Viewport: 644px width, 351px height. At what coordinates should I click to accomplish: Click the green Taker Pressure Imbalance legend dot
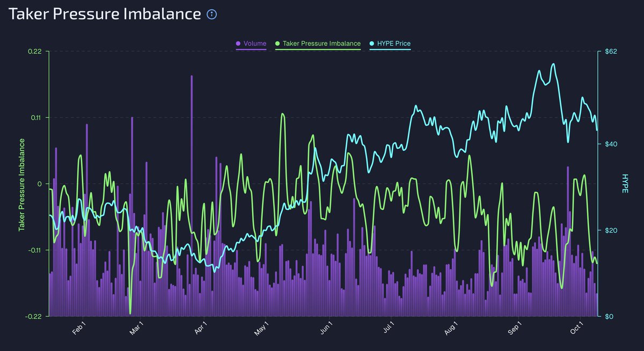277,43
